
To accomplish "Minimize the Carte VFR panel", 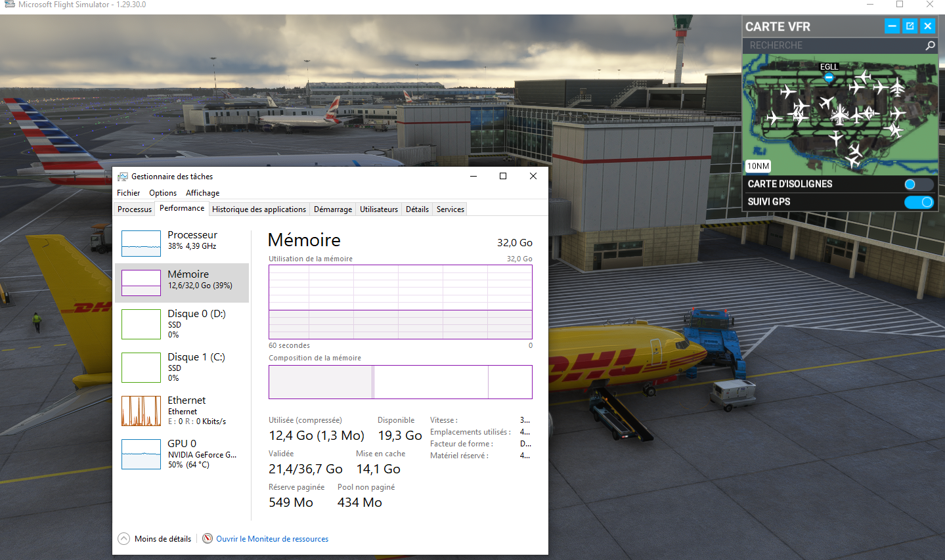I will pos(892,26).
